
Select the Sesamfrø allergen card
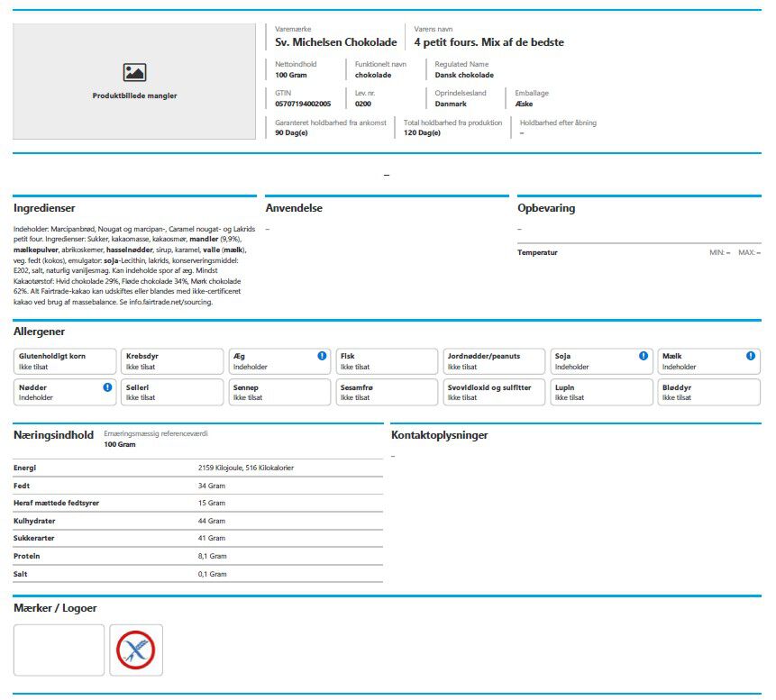(387, 392)
